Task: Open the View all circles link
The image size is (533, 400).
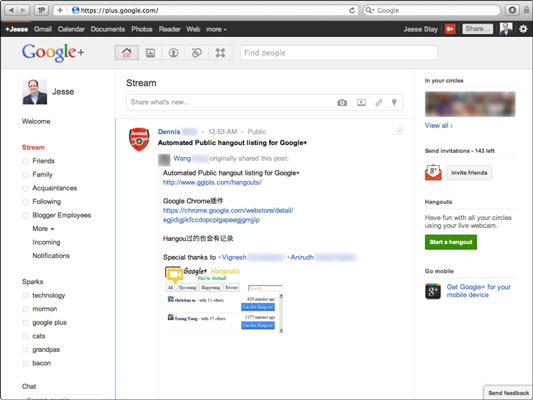Action: coord(439,125)
